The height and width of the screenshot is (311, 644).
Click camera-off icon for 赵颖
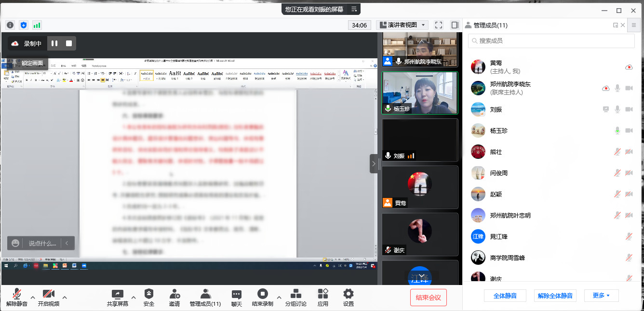(629, 194)
